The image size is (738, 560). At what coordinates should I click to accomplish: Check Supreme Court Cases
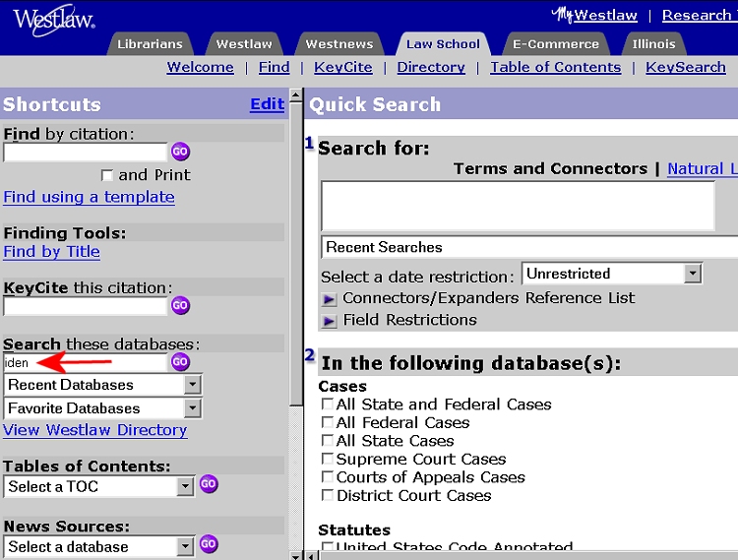[x=327, y=459]
